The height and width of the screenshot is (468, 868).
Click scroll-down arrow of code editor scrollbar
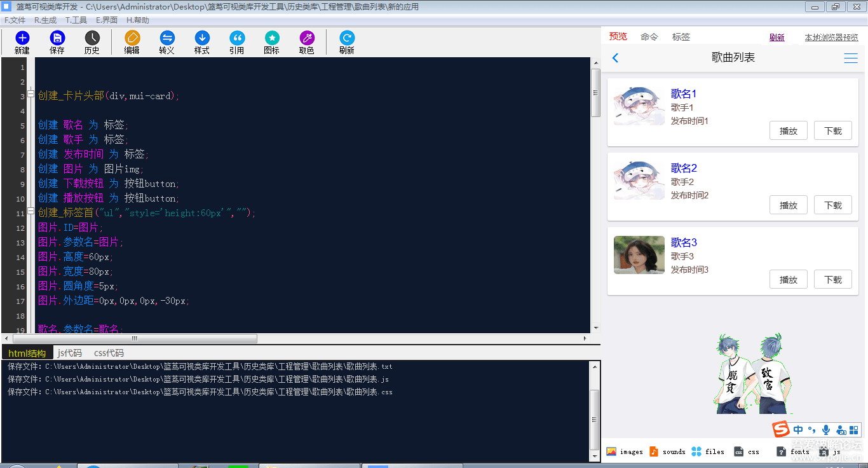pyautogui.click(x=595, y=328)
